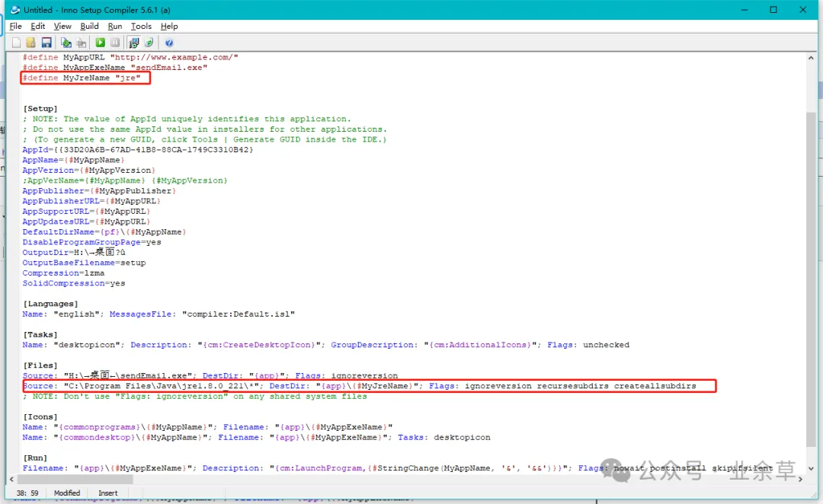This screenshot has width=823, height=504.
Task: Open the Tools menu
Action: click(x=141, y=26)
